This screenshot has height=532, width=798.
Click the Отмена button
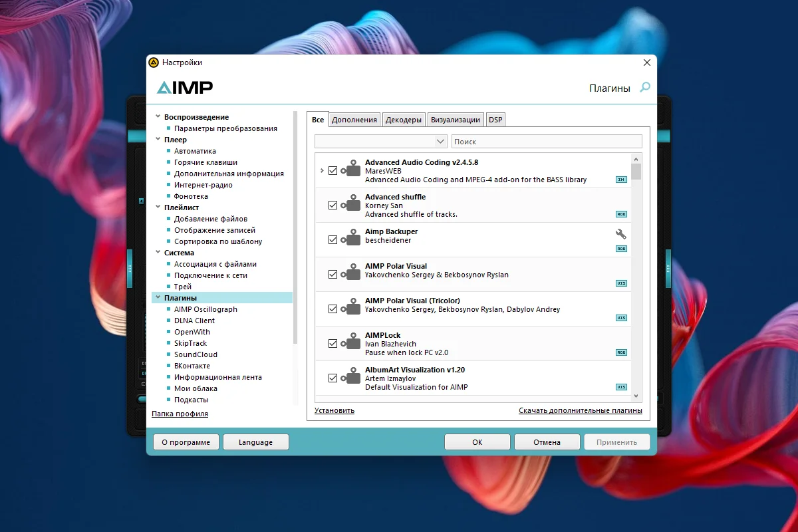point(547,442)
